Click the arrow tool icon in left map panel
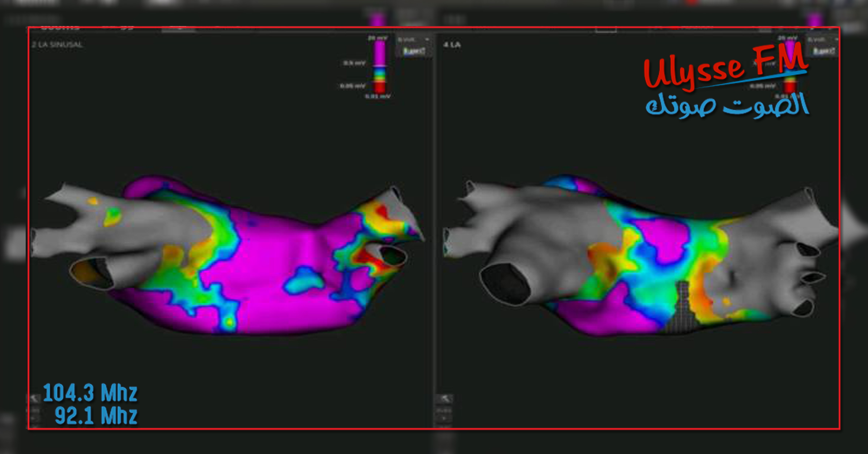This screenshot has width=868, height=454. pyautogui.click(x=34, y=399)
